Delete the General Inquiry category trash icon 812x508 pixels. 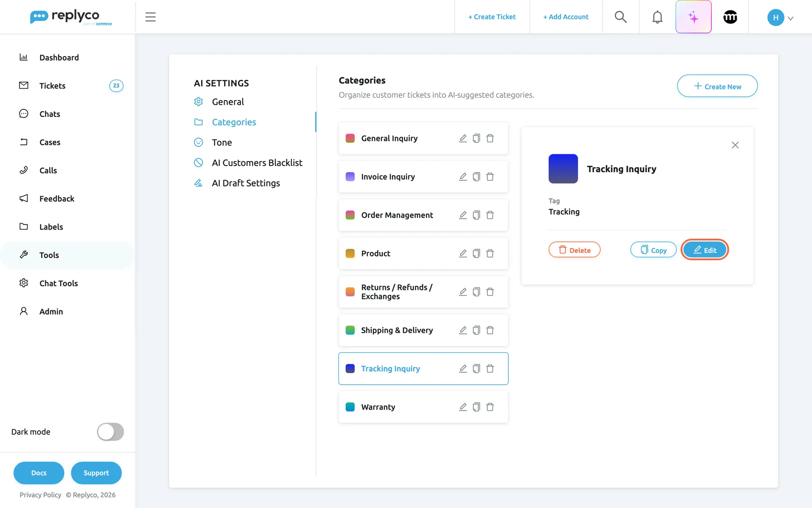point(490,138)
